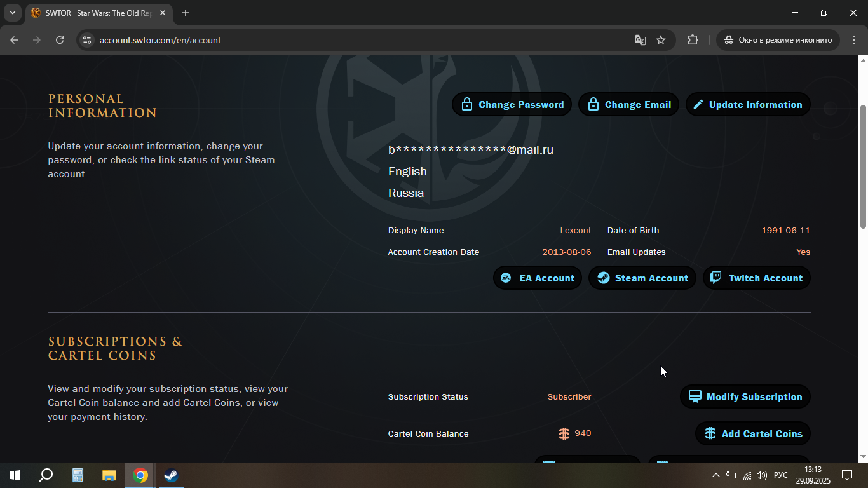The width and height of the screenshot is (868, 488).
Task: Open Chrome three-dot menu
Action: [853, 40]
